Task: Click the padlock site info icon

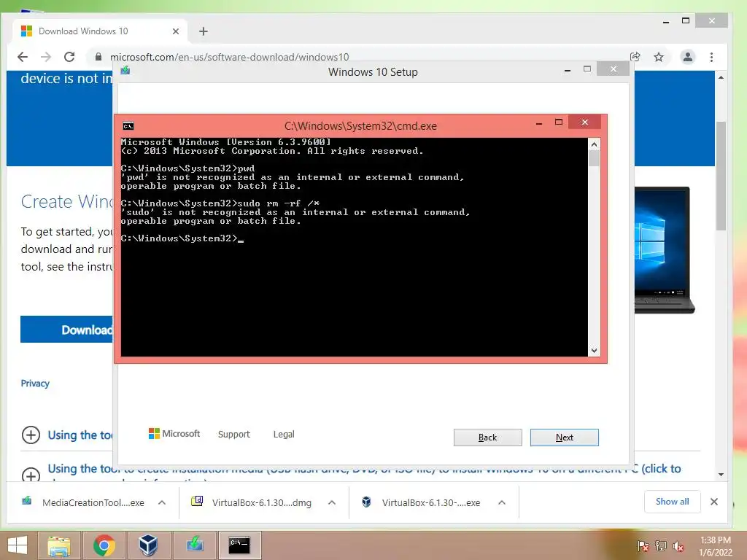Action: tap(98, 57)
